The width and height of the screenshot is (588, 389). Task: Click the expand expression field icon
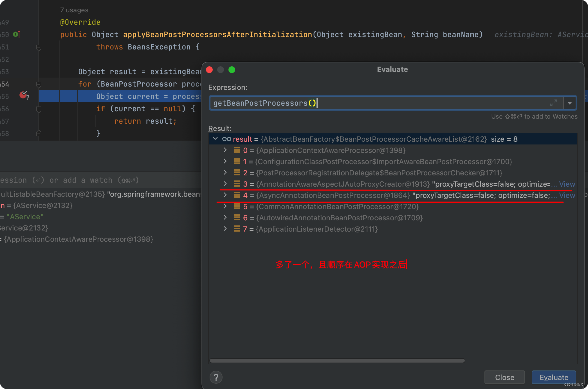tap(553, 103)
